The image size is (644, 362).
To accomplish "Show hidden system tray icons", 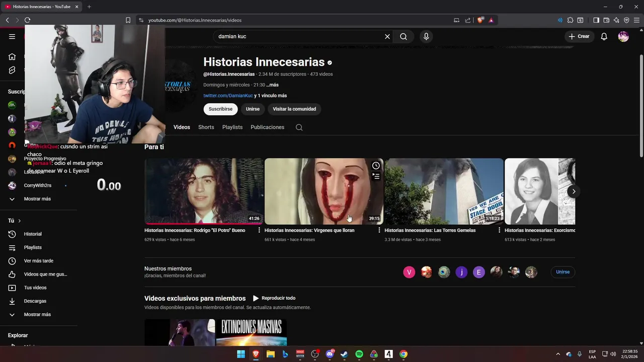I will (x=557, y=354).
